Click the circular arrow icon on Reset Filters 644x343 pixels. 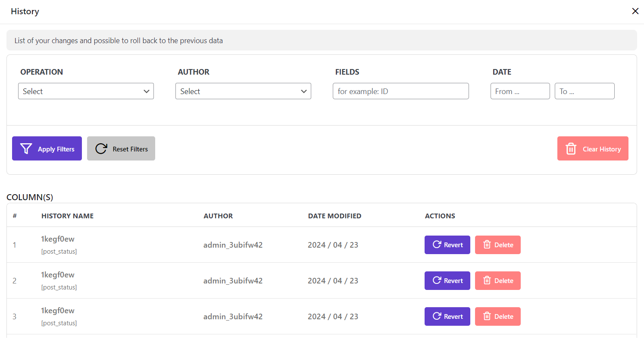(101, 149)
